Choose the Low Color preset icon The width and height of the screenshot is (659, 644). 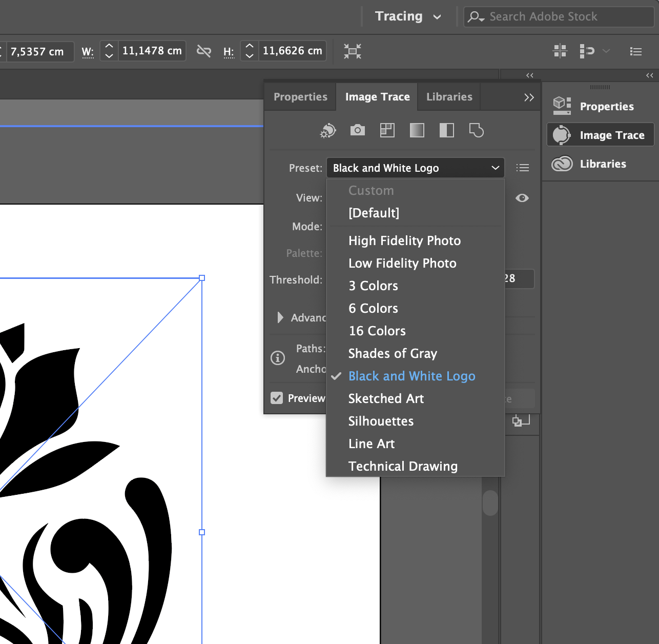387,130
